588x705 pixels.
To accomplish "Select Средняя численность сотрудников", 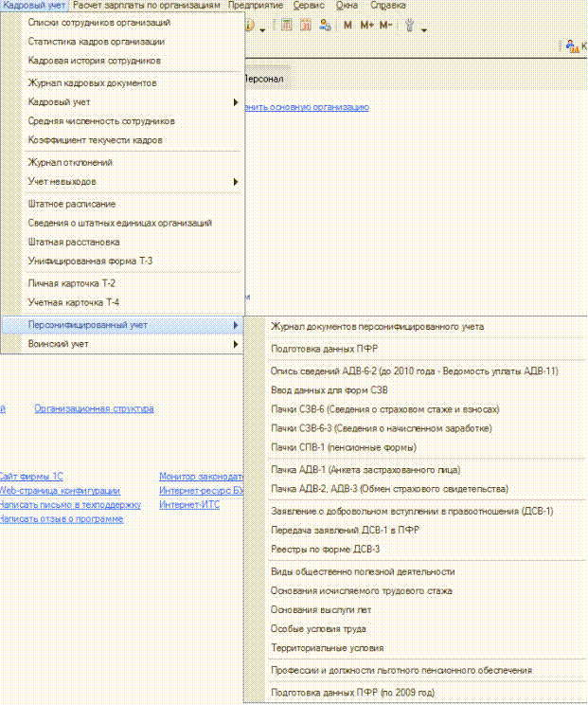I will [x=123, y=121].
